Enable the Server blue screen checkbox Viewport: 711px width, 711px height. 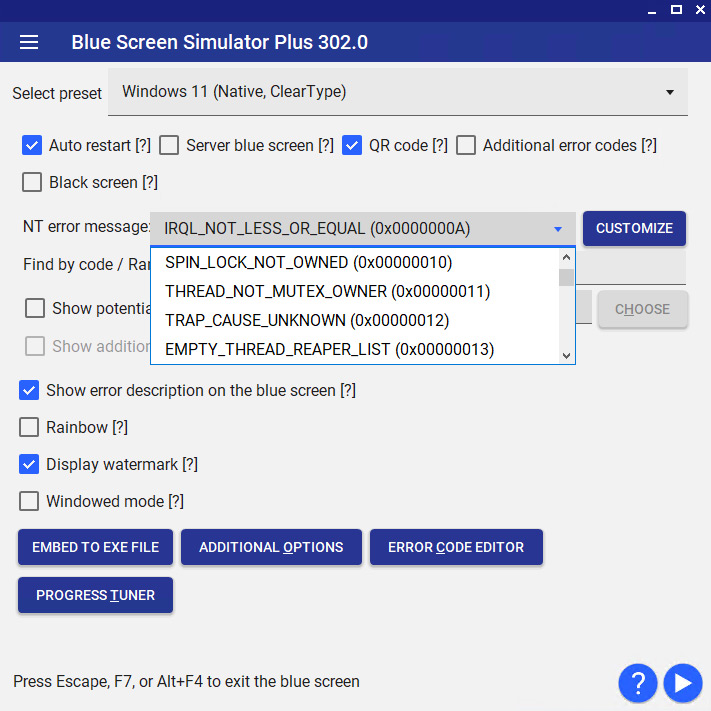(x=169, y=146)
